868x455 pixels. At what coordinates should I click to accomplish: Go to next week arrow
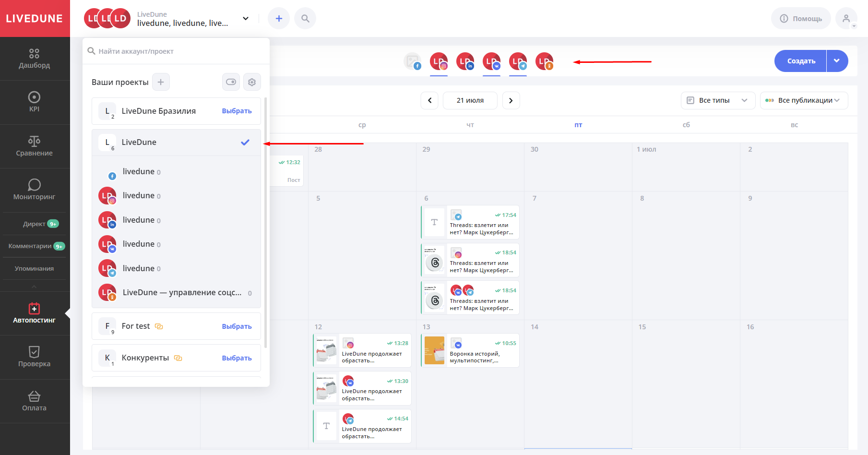[511, 100]
